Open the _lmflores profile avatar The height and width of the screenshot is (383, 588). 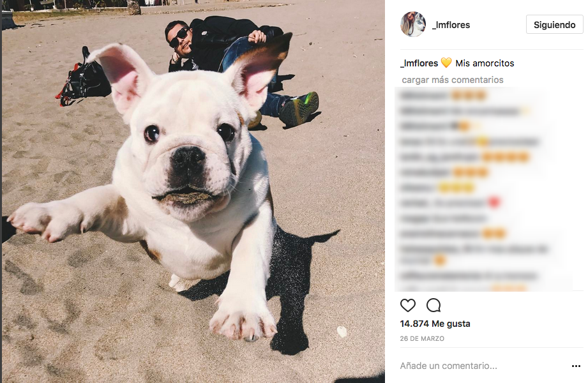pyautogui.click(x=413, y=24)
